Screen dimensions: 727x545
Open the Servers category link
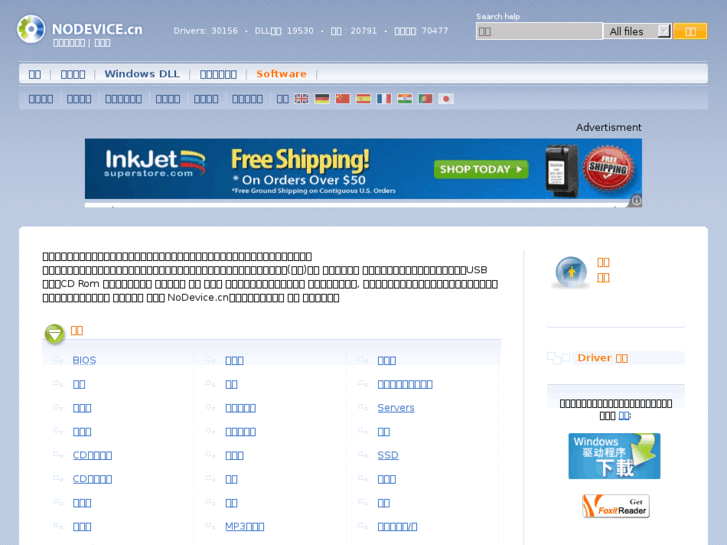395,408
